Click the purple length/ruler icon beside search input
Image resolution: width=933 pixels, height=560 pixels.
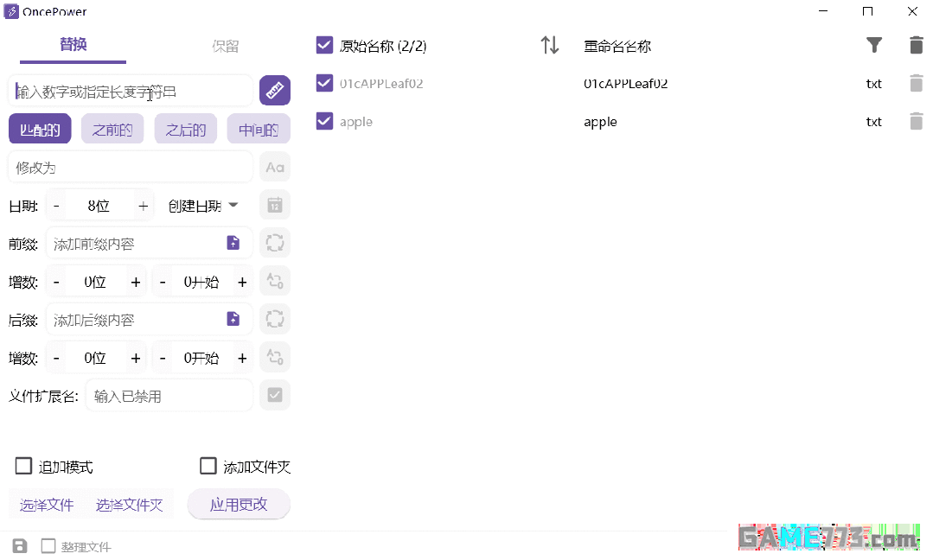coord(274,90)
